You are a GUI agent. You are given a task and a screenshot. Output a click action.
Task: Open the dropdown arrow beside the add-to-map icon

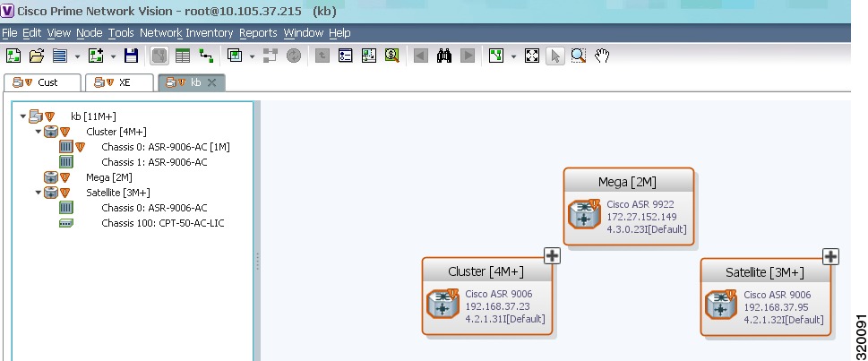point(113,56)
